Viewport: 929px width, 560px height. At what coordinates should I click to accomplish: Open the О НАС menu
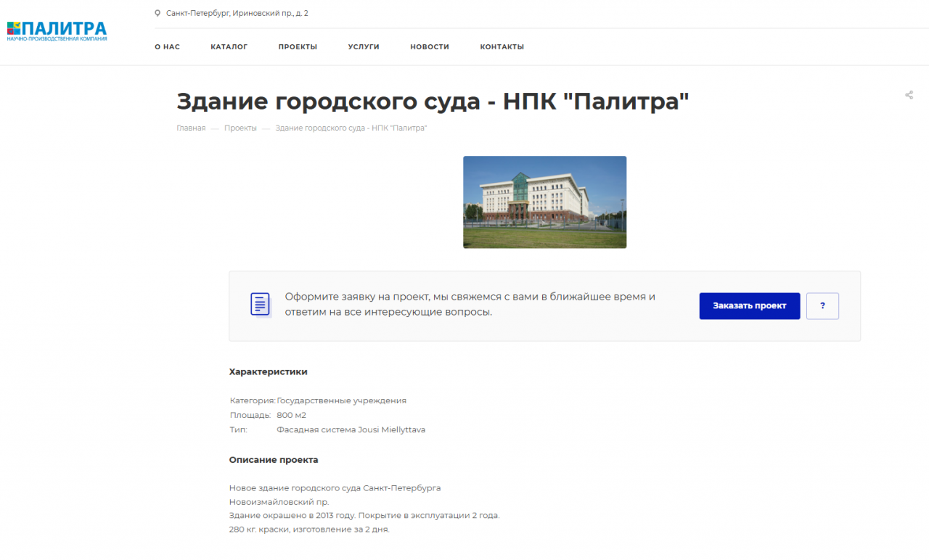pos(167,47)
